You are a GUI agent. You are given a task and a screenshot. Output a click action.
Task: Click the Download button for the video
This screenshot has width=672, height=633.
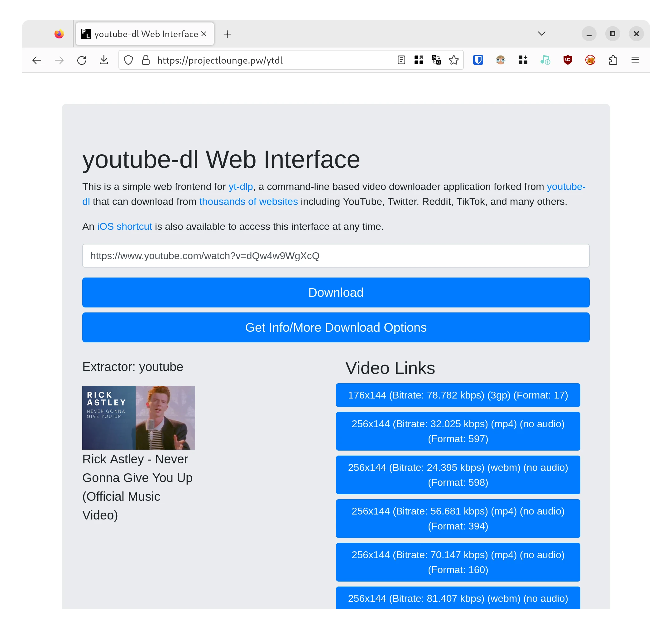click(x=335, y=292)
